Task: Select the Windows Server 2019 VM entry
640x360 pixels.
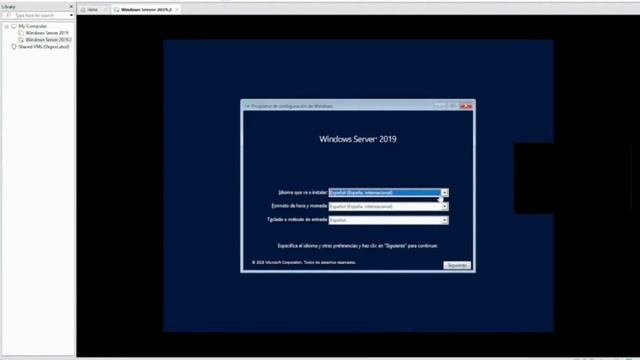Action: pos(47,33)
